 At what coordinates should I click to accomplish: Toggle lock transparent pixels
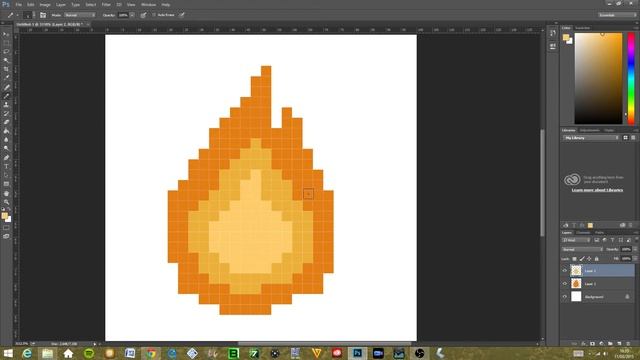pyautogui.click(x=574, y=259)
